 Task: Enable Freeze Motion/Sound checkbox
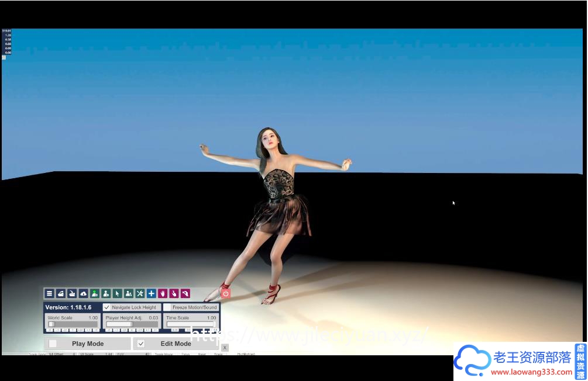point(167,307)
